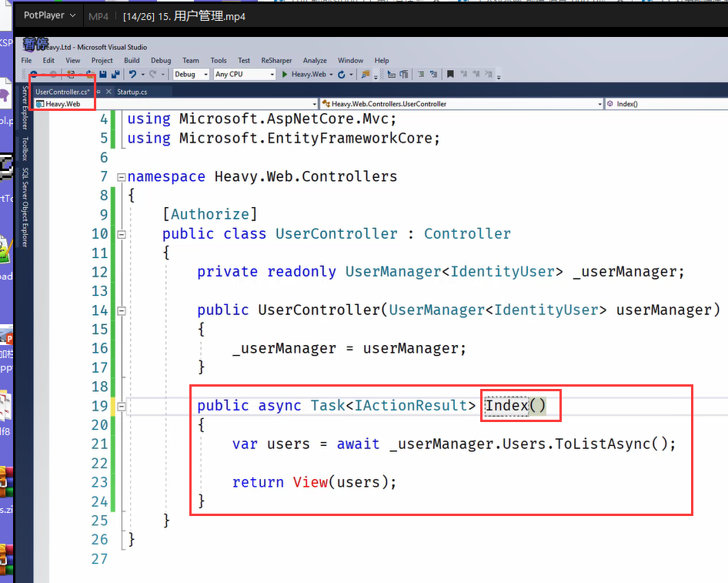Open the ReSharper menu
The height and width of the screenshot is (583, 728).
point(276,60)
